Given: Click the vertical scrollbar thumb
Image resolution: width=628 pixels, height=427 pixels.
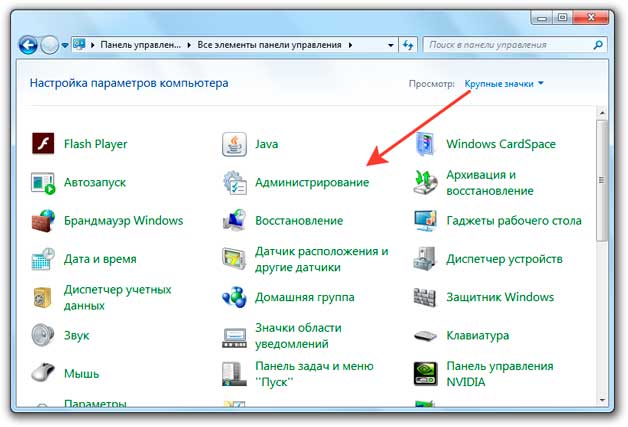Looking at the screenshot, I should click(x=602, y=181).
